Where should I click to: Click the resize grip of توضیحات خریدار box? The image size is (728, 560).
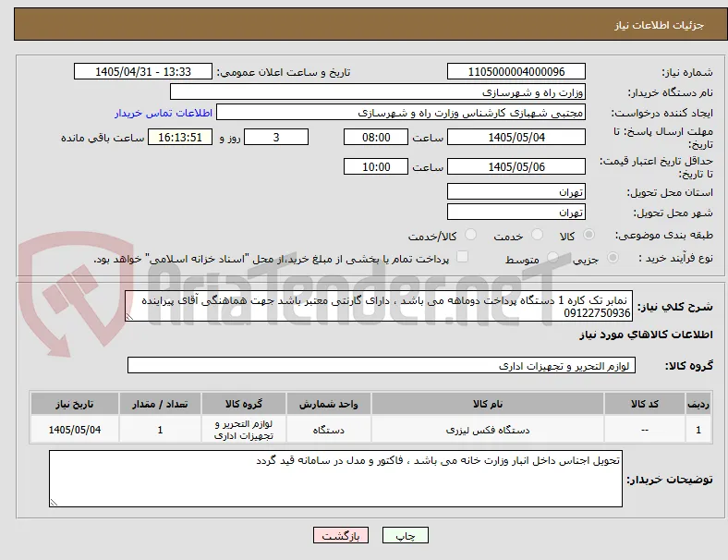tap(54, 502)
